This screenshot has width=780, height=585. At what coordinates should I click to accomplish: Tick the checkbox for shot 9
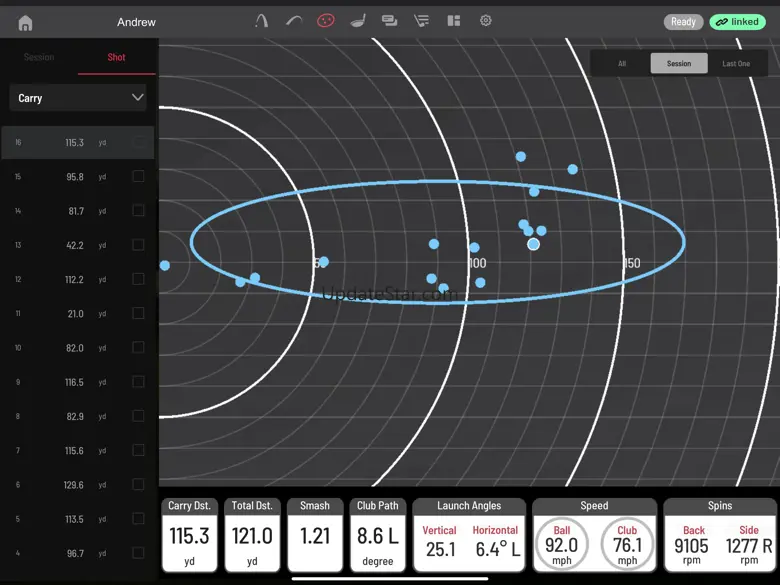138,382
